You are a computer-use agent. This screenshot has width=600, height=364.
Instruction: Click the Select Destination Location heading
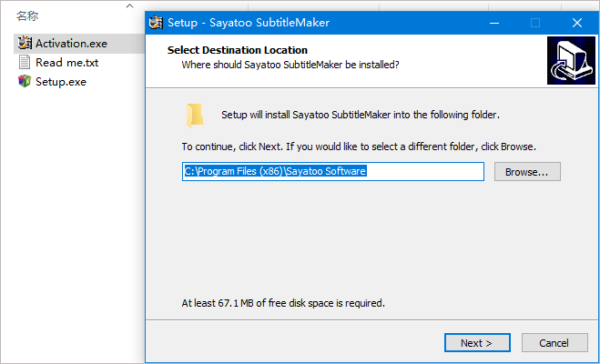237,50
